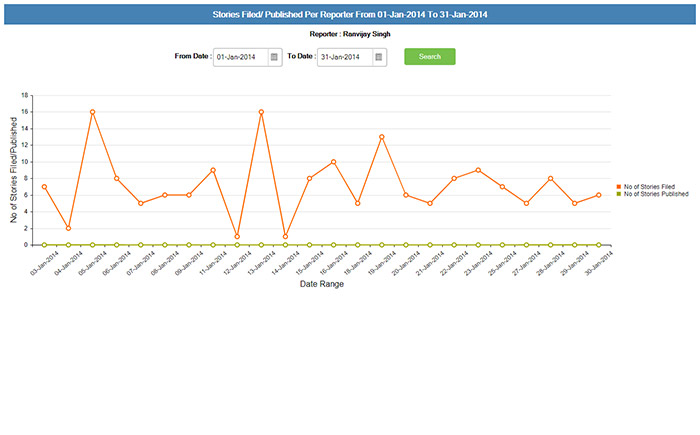
Task: Click the orange data point for 28-Jan-2014
Action: pos(550,178)
